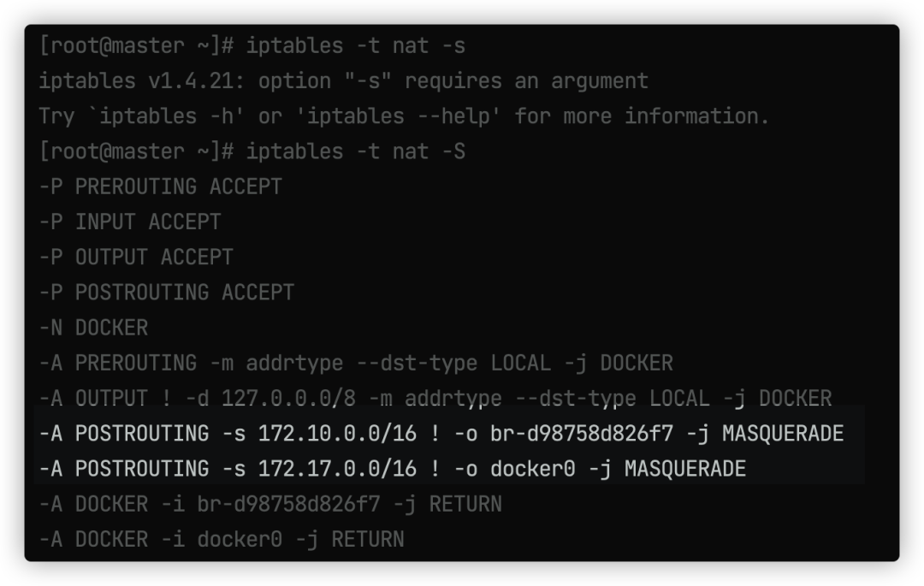Click the '172.17.0.0/16' subnet text
Viewport: 924px width, 586px height.
pyautogui.click(x=337, y=470)
